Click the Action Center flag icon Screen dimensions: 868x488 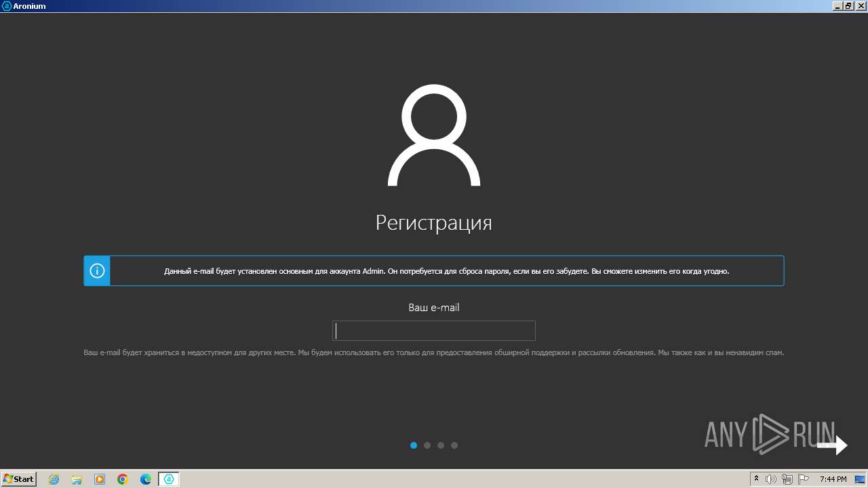803,479
